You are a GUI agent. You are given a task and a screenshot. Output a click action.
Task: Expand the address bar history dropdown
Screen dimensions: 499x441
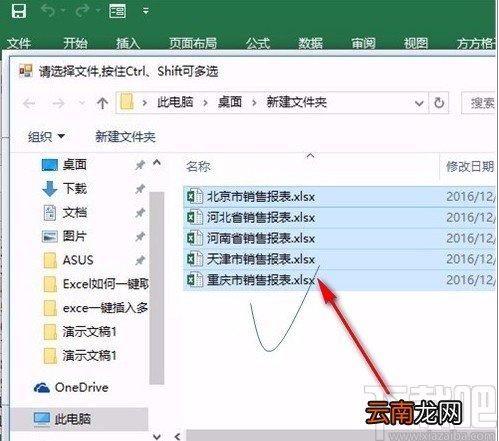419,103
